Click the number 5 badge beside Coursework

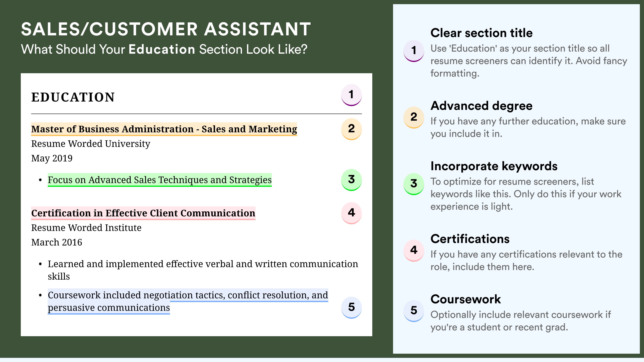(x=414, y=311)
